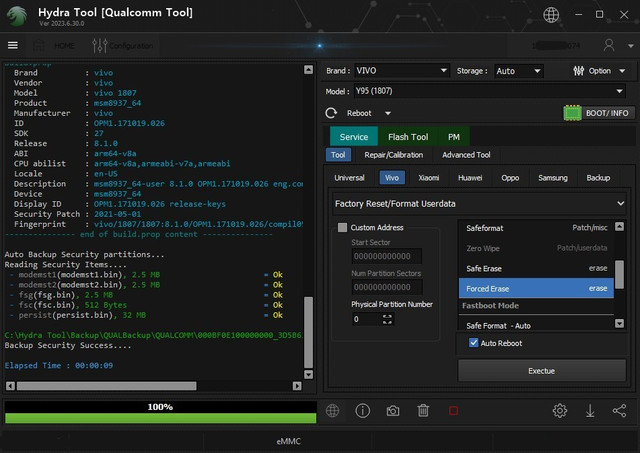The height and width of the screenshot is (453, 640).
Task: Click the download arrow icon
Action: [x=590, y=411]
